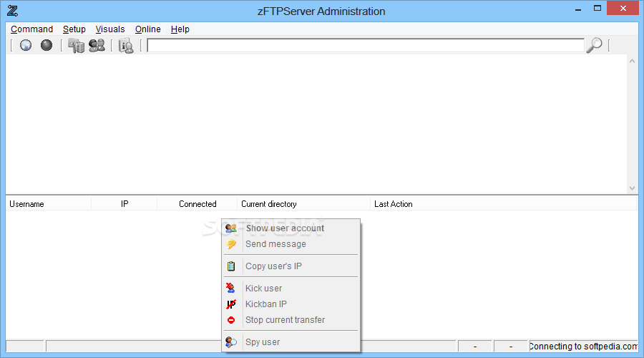Screen dimensions: 644x358
Task: Choose Spy user from context menu
Action: click(291, 342)
